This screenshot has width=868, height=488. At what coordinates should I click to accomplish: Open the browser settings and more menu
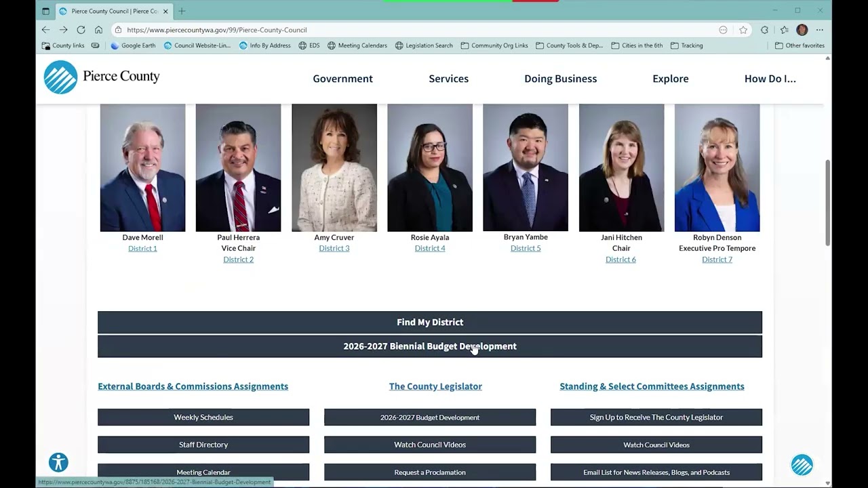tap(820, 30)
